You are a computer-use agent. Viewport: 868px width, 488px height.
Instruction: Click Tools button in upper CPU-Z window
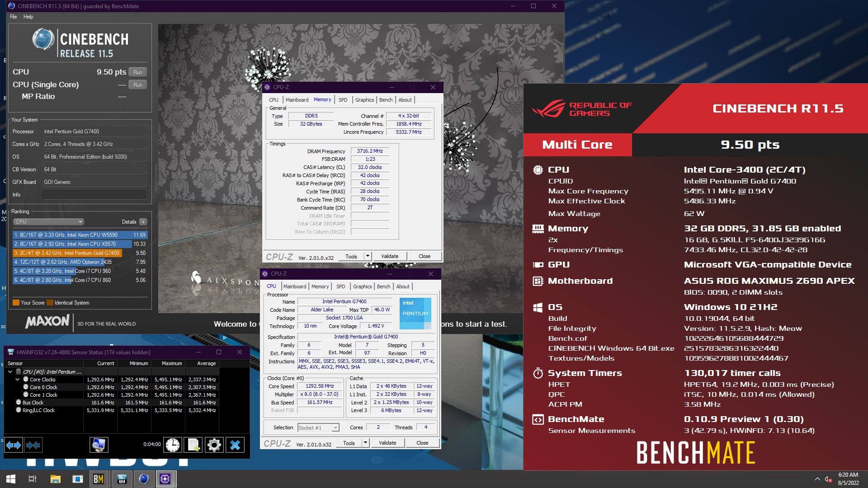point(351,256)
